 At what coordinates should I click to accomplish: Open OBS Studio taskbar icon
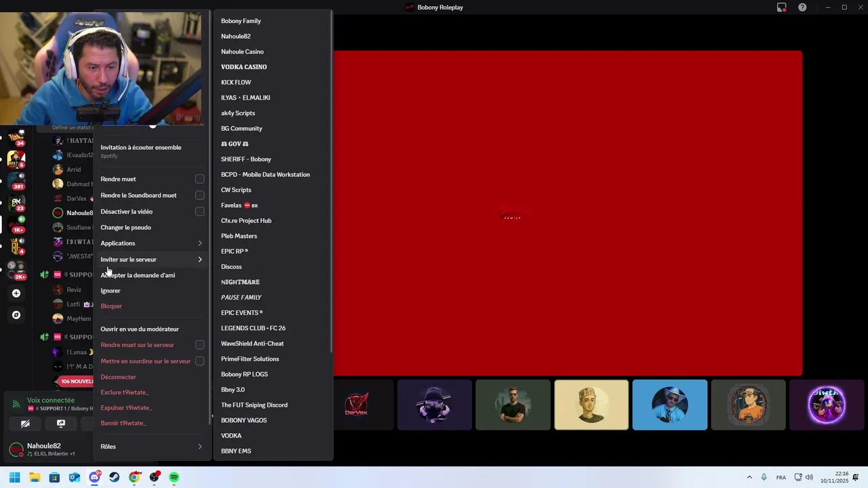155,477
